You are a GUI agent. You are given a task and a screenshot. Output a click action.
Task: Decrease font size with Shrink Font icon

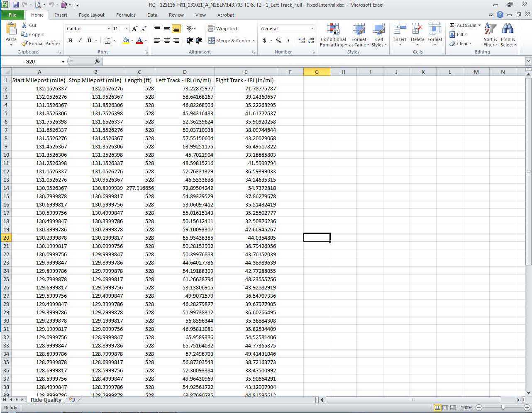144,29
